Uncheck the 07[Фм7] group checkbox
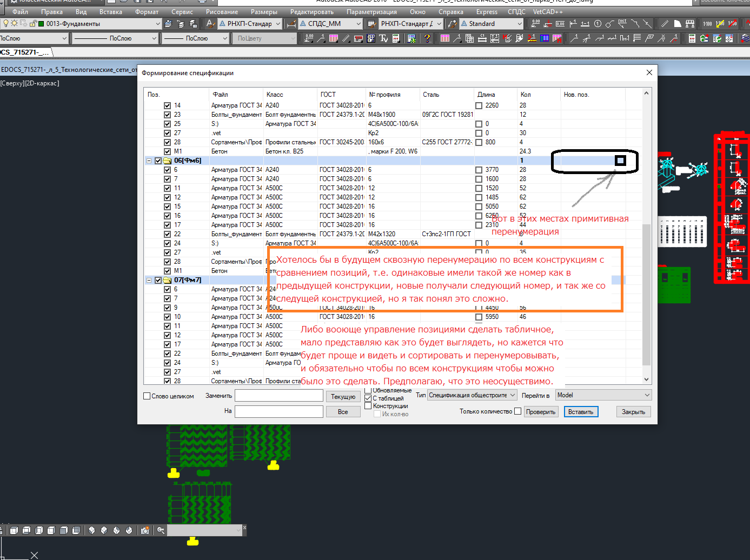The image size is (750, 560). point(158,280)
